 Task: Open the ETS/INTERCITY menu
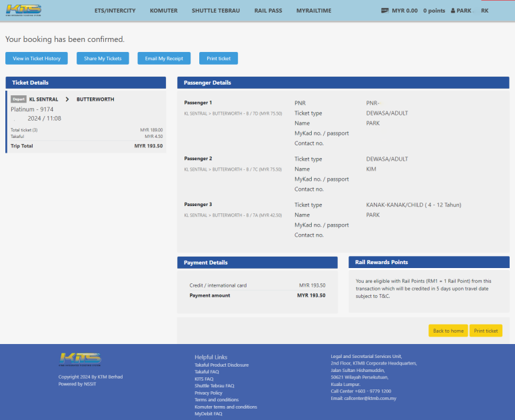click(x=115, y=11)
